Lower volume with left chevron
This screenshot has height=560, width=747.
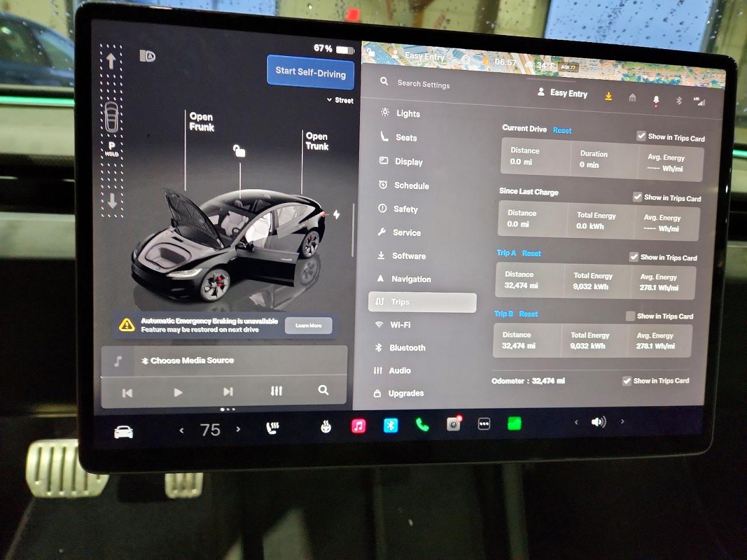[x=576, y=422]
